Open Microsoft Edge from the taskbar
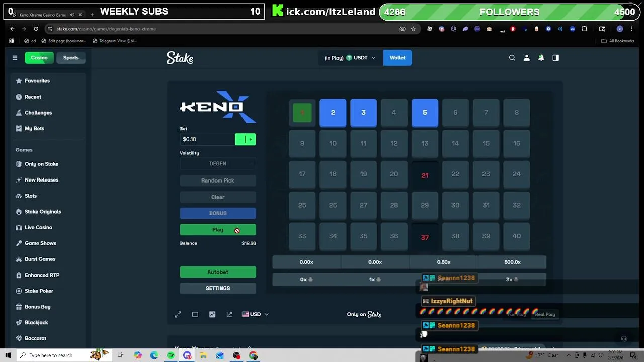 coord(154,355)
